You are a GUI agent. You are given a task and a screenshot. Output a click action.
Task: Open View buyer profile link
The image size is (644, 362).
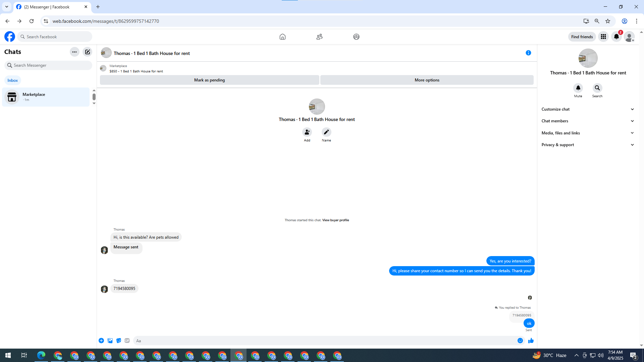point(335,220)
